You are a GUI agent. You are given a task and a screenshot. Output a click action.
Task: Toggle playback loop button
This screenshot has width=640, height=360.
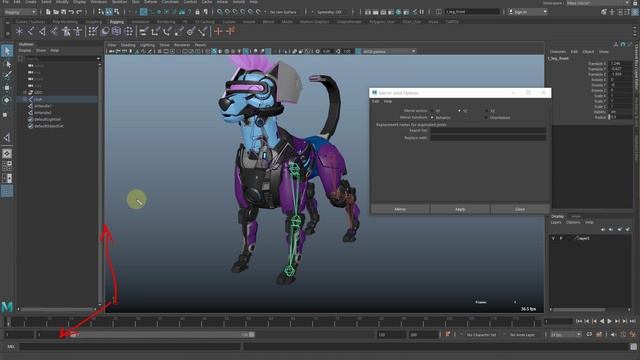[x=589, y=335]
